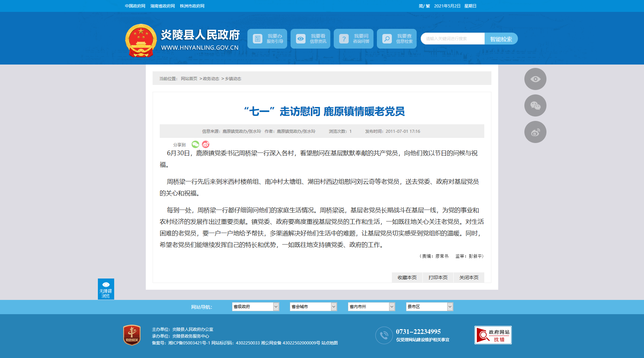Click the national emblem logo
The image size is (644, 358).
141,40
